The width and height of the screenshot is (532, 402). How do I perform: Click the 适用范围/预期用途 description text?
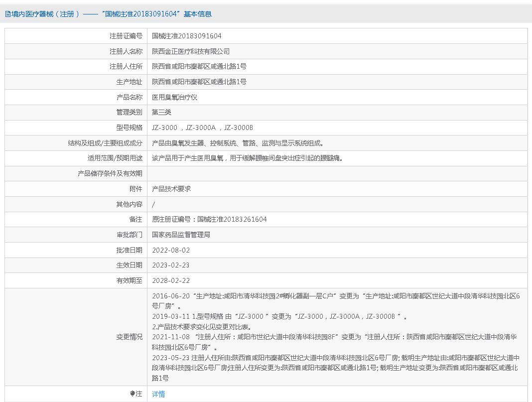coord(248,158)
